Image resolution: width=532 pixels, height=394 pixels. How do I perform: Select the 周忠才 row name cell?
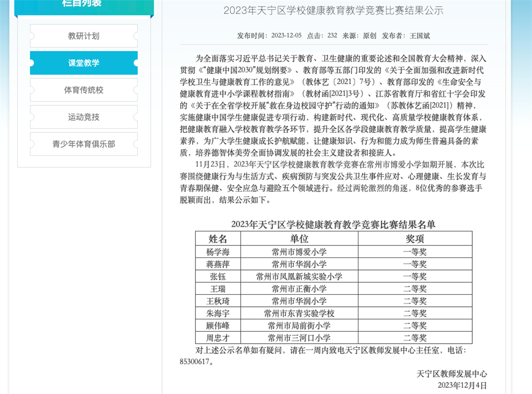point(218,338)
